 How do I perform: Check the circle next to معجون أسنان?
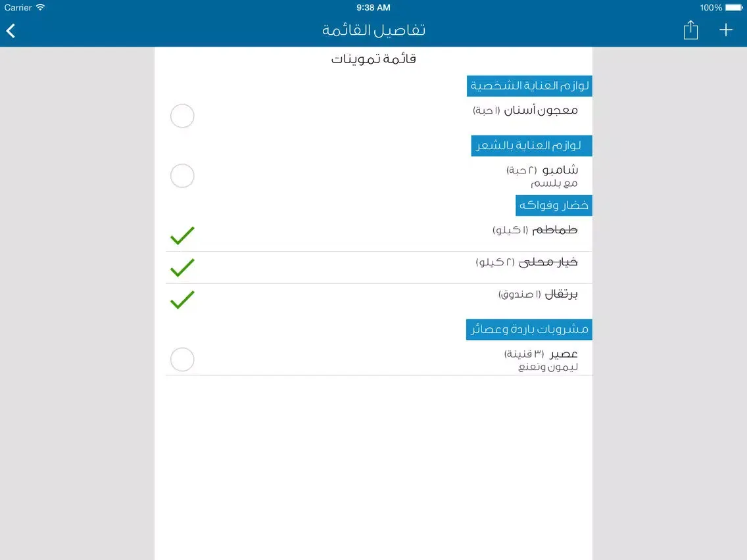[182, 116]
